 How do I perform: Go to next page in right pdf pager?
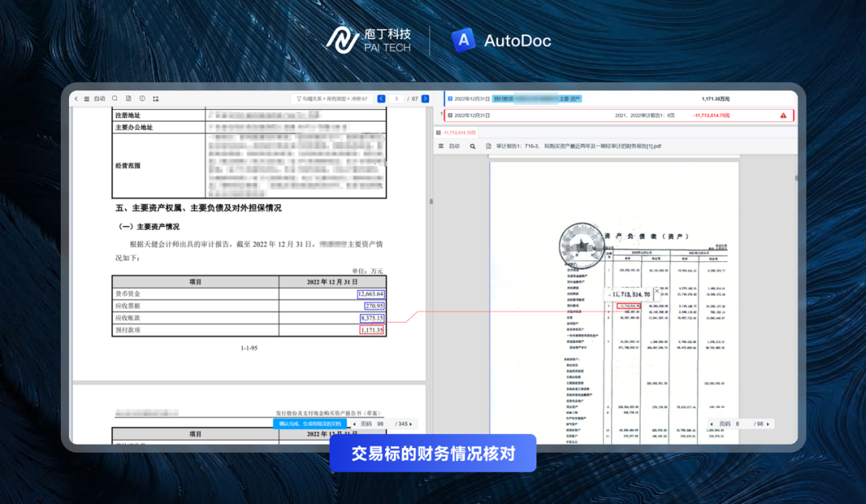point(768,424)
